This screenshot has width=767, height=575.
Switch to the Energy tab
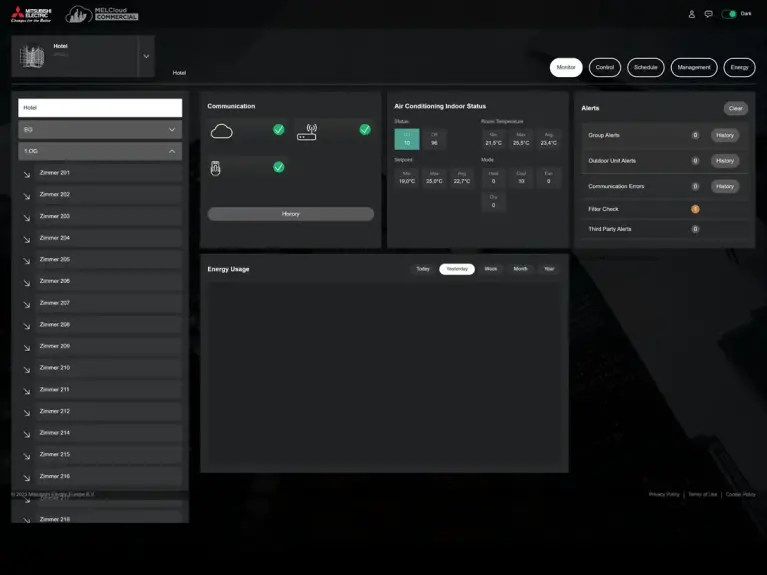(739, 68)
